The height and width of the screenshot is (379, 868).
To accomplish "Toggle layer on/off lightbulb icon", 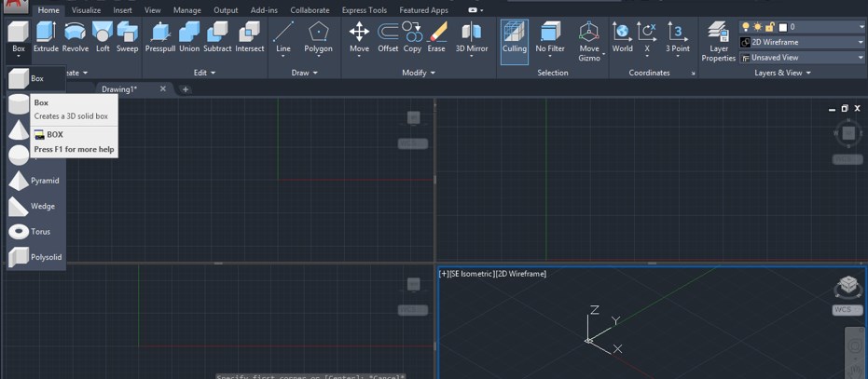I will tap(746, 27).
